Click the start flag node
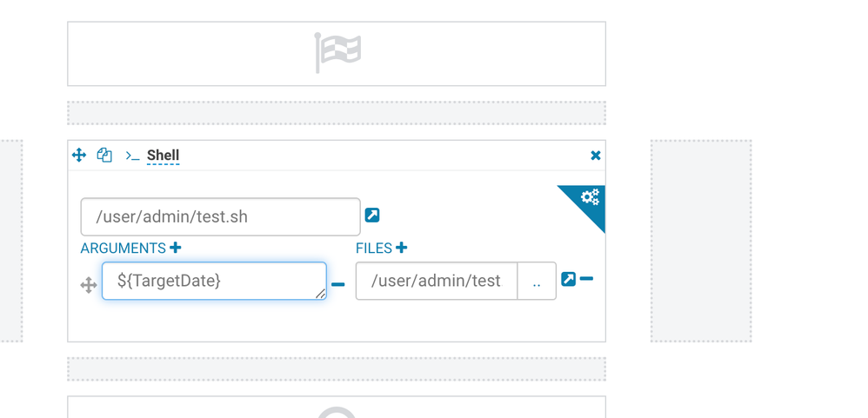This screenshot has height=418, width=868. click(337, 54)
